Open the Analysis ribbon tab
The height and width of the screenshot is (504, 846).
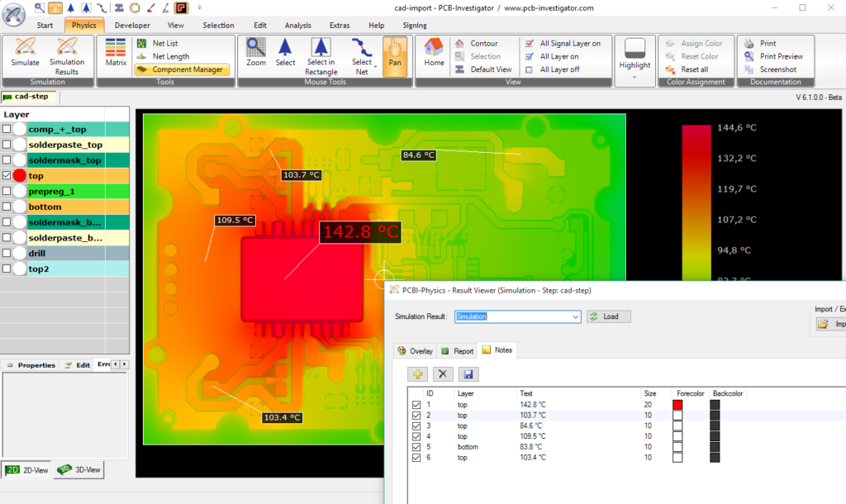(x=297, y=25)
